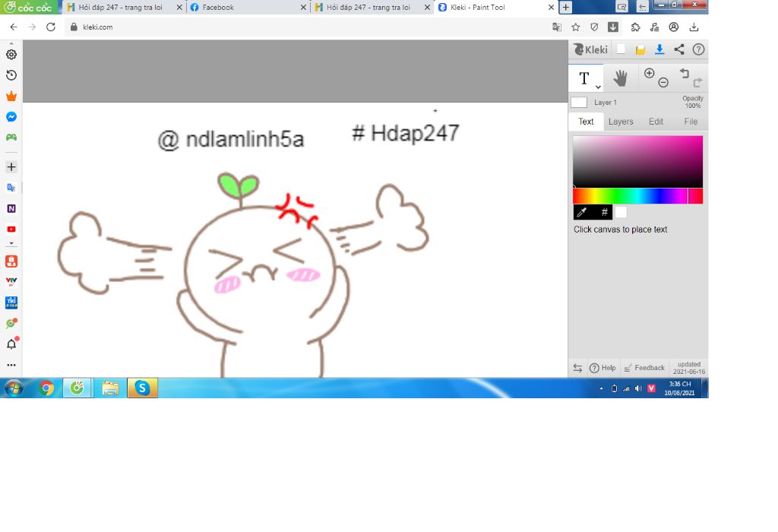Zoom out with the minus magnifier
The width and height of the screenshot is (778, 532).
pos(663,83)
